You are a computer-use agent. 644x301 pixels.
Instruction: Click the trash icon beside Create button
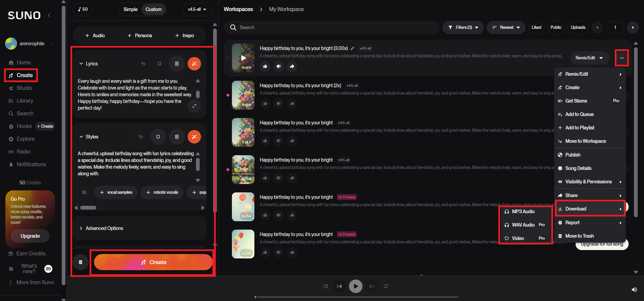[x=81, y=262]
